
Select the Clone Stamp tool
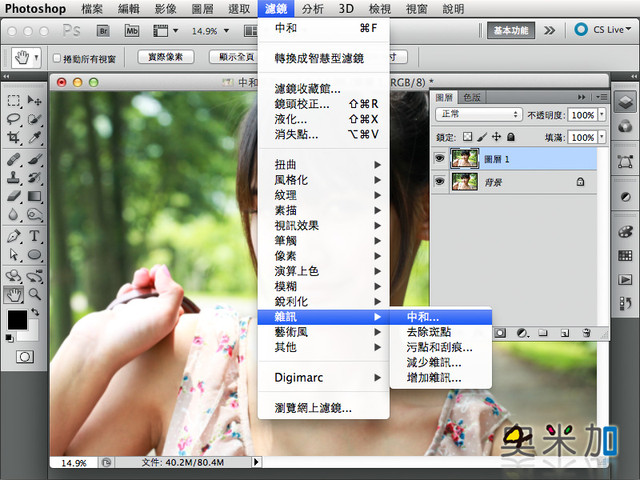coord(13,177)
